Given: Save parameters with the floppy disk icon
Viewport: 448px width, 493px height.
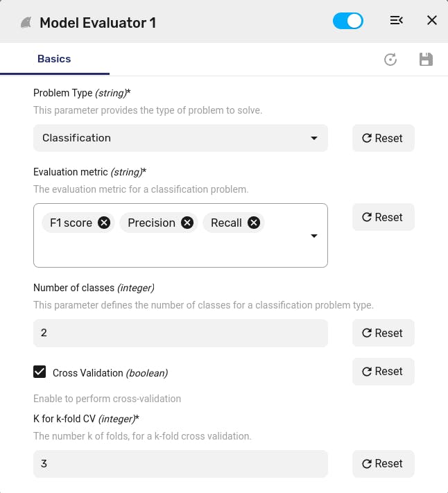Looking at the screenshot, I should coord(426,60).
